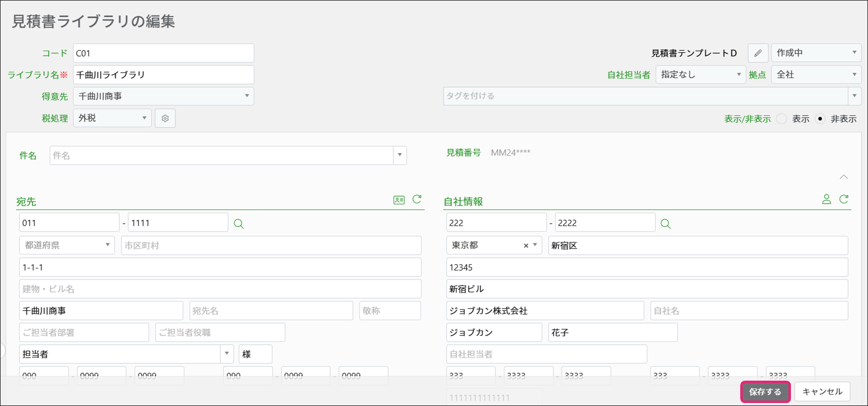Select the 非表示 radio button
This screenshot has width=868, height=406.
coord(820,119)
